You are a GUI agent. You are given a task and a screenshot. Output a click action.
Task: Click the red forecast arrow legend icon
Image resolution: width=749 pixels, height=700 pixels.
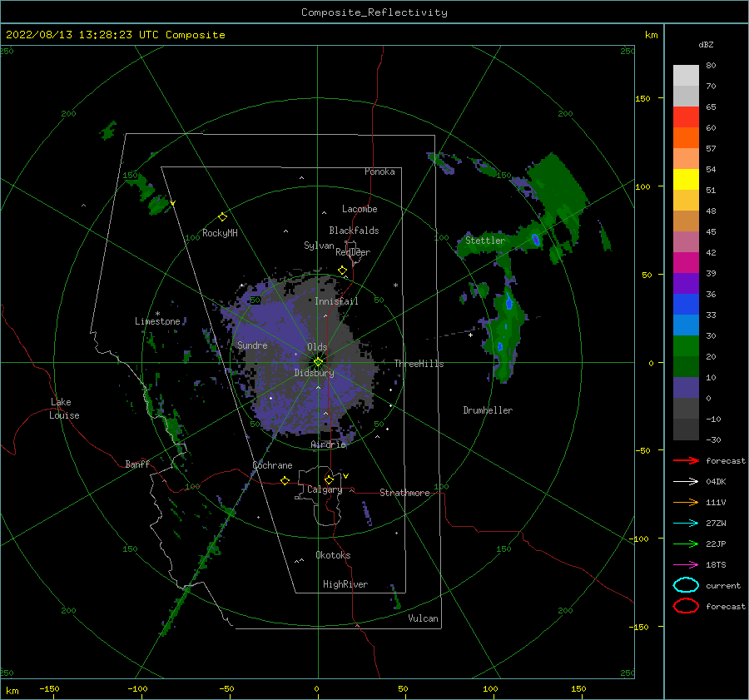click(686, 460)
